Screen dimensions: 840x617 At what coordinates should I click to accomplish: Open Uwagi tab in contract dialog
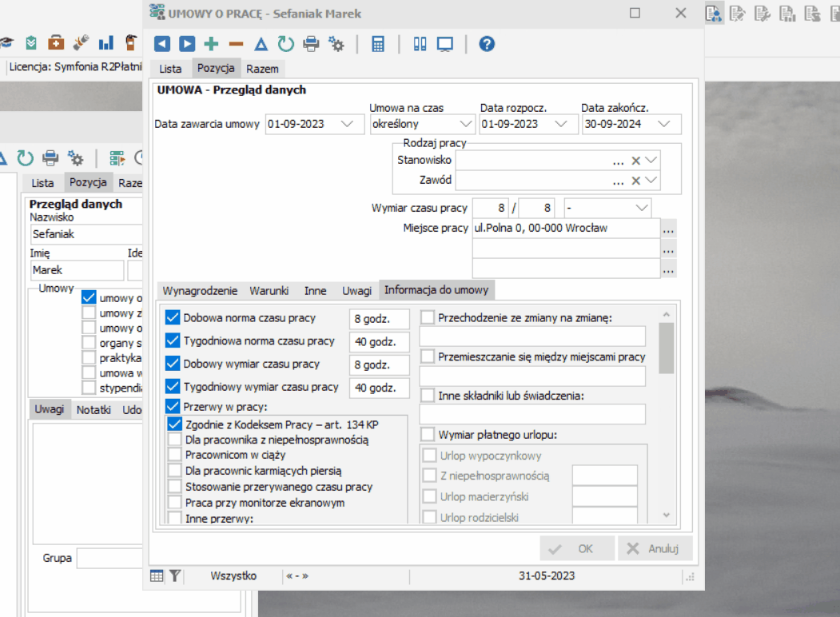(x=356, y=291)
